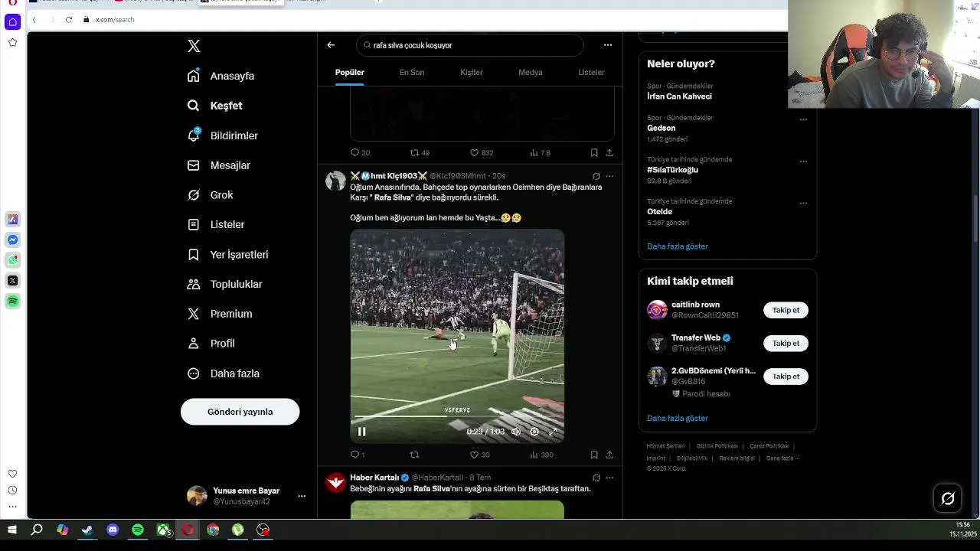
Task: Repost Mhmt Kiç1903's post
Action: click(x=414, y=455)
